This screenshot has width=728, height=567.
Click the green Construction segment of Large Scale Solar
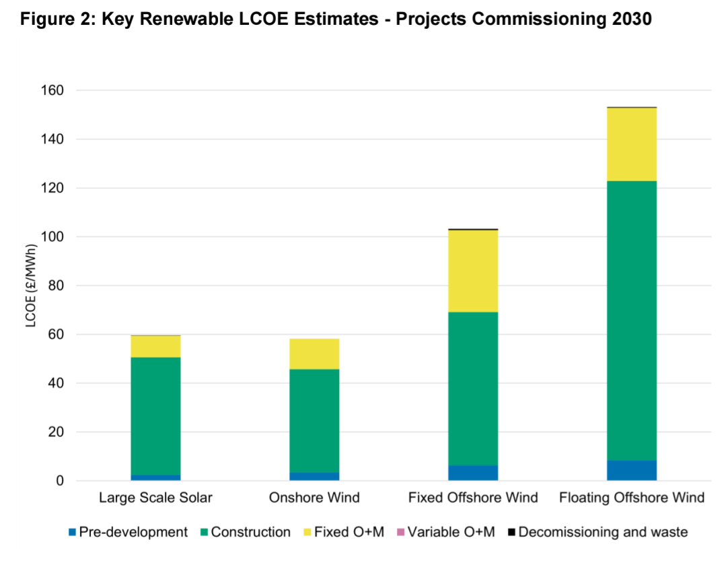[x=155, y=415]
